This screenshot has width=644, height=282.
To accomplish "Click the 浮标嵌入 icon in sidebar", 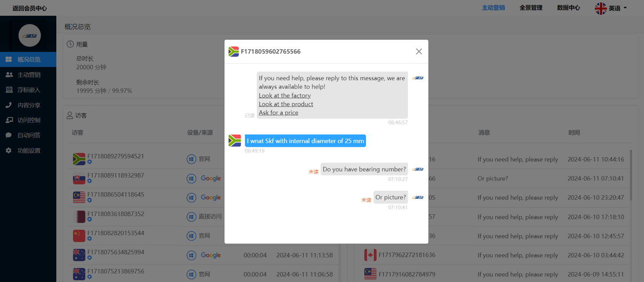I will [x=8, y=90].
